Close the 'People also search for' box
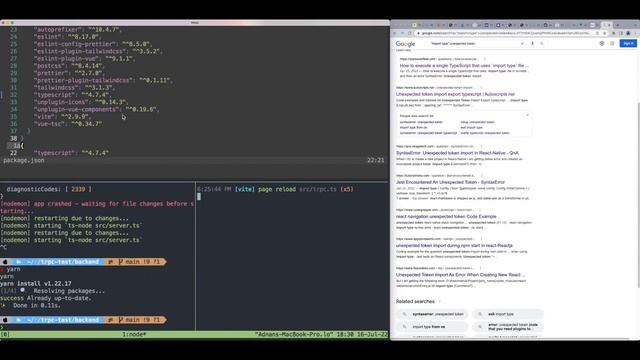This screenshot has height=360, width=640. click(527, 116)
